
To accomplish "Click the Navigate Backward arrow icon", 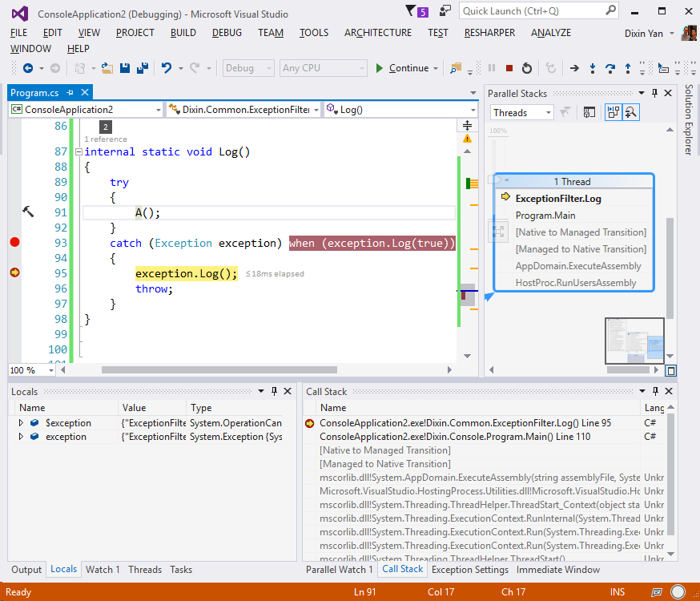I will (x=28, y=68).
